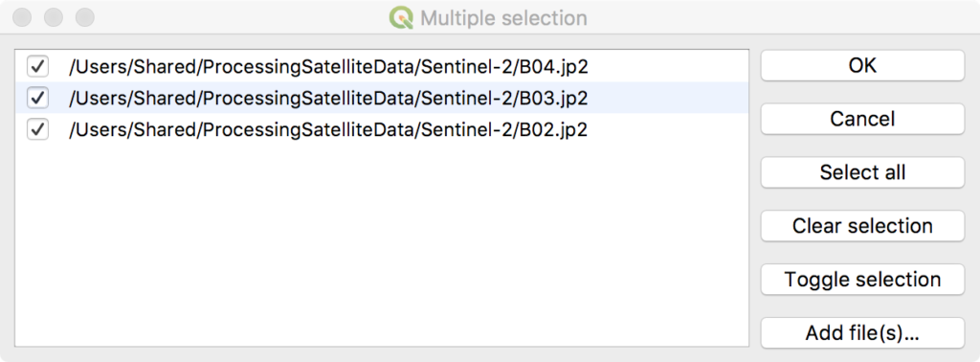Click the Multiple selection title text
This screenshot has width=980, height=362.
click(503, 18)
